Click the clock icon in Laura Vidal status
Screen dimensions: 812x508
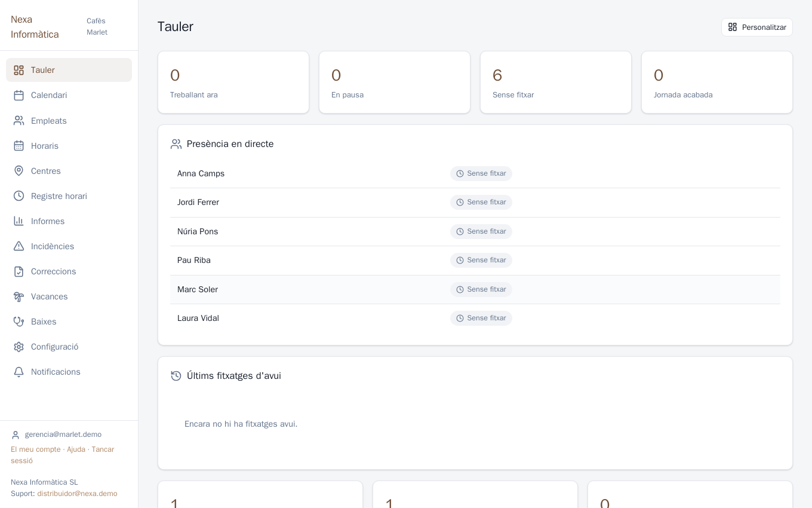(460, 319)
